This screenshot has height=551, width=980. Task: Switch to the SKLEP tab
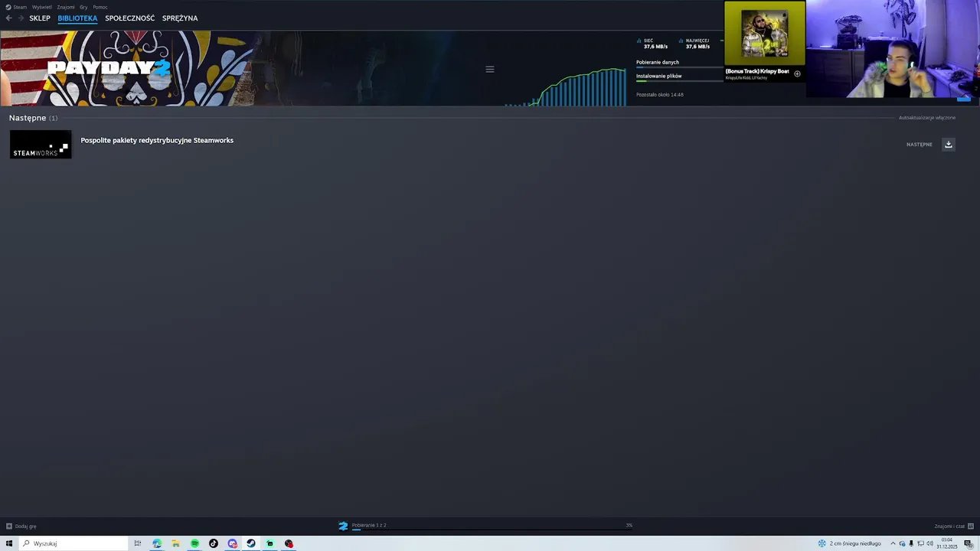[40, 18]
